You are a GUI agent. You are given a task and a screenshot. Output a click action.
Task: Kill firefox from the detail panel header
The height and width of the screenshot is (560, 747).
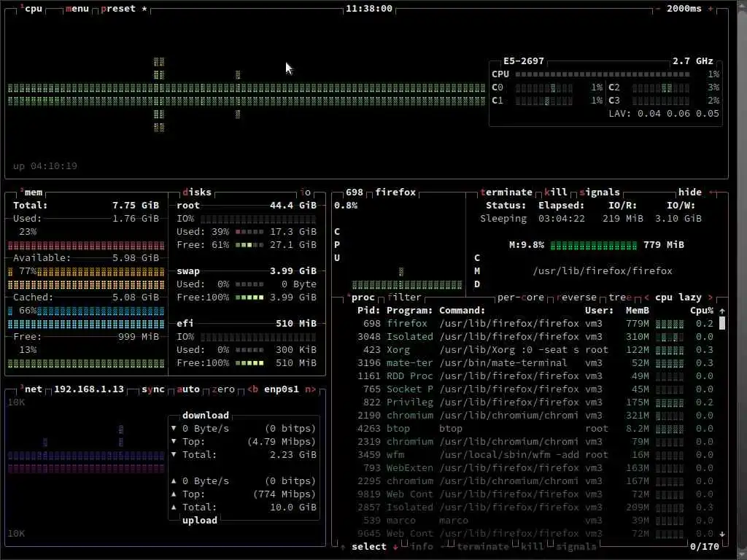point(556,192)
